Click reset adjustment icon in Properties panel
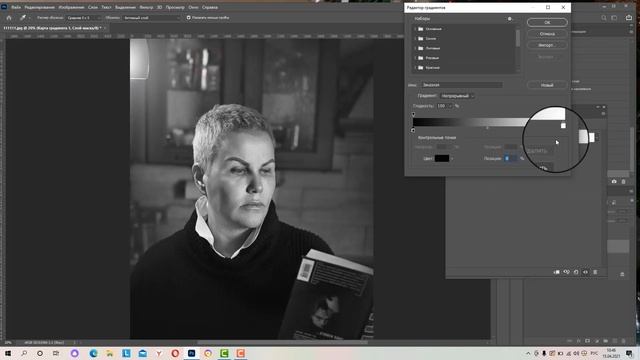Image resolution: width=640 pixels, height=360 pixels. coord(576,272)
